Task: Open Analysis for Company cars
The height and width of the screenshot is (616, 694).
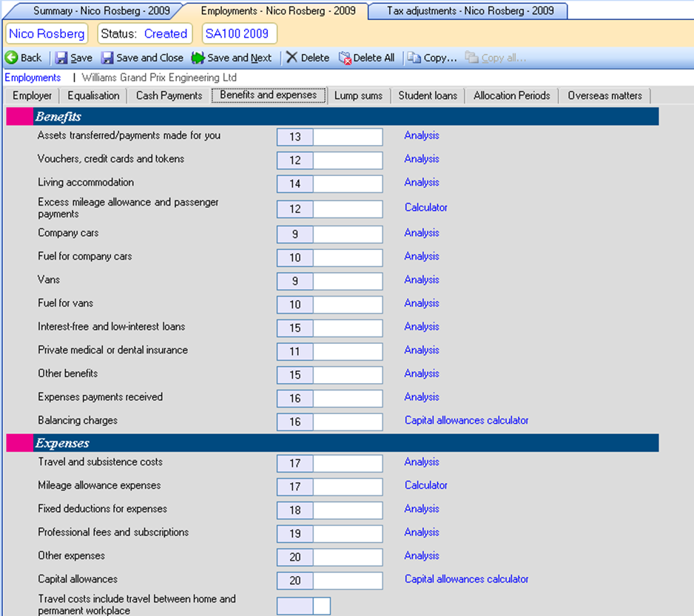Action: pos(422,233)
